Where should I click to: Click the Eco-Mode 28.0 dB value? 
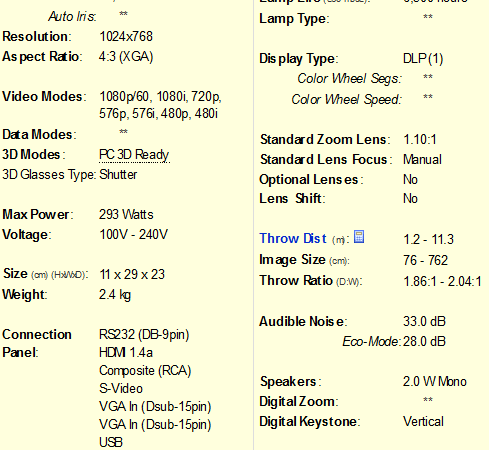[x=424, y=341]
